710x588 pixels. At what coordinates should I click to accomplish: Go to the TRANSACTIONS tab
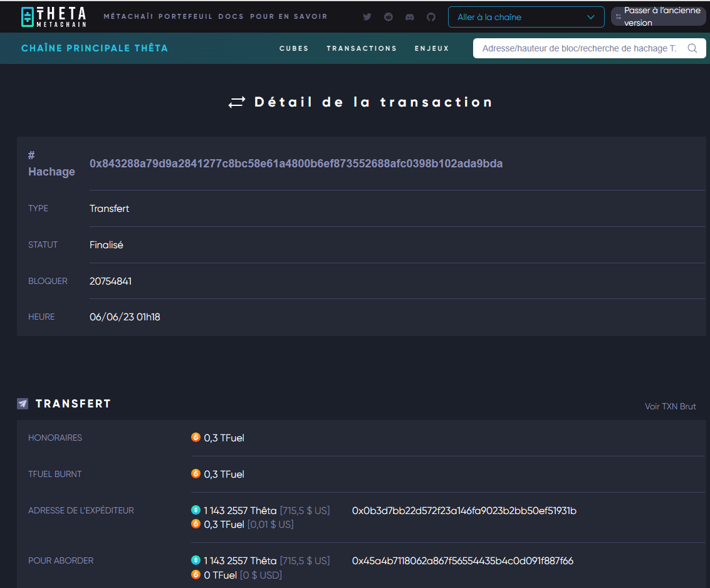(x=362, y=48)
